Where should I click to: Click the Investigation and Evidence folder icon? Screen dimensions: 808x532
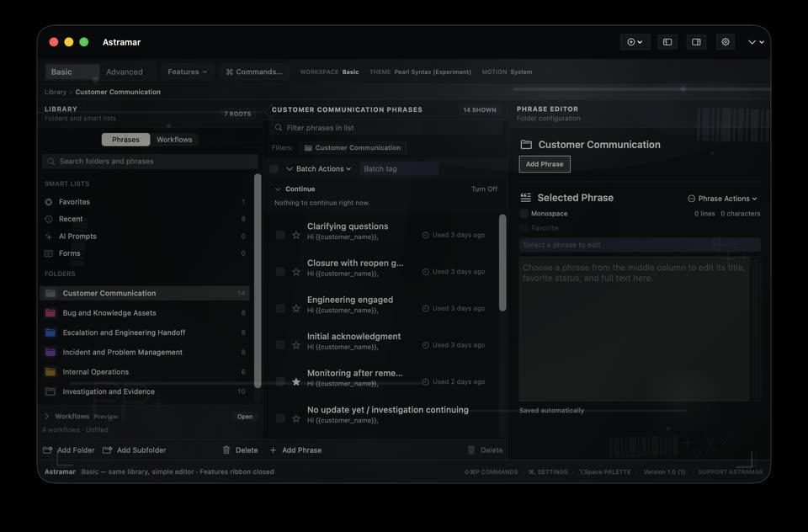[x=50, y=391]
